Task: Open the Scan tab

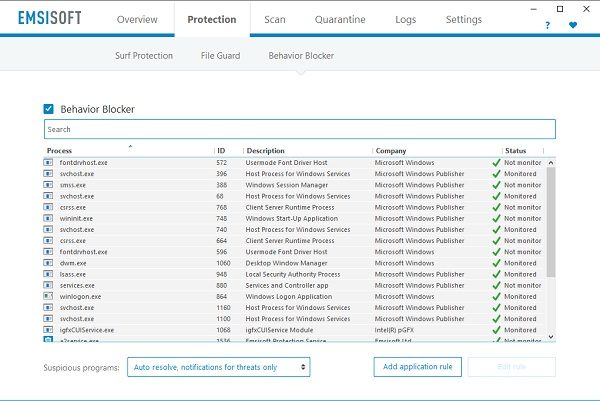Action: click(x=275, y=20)
